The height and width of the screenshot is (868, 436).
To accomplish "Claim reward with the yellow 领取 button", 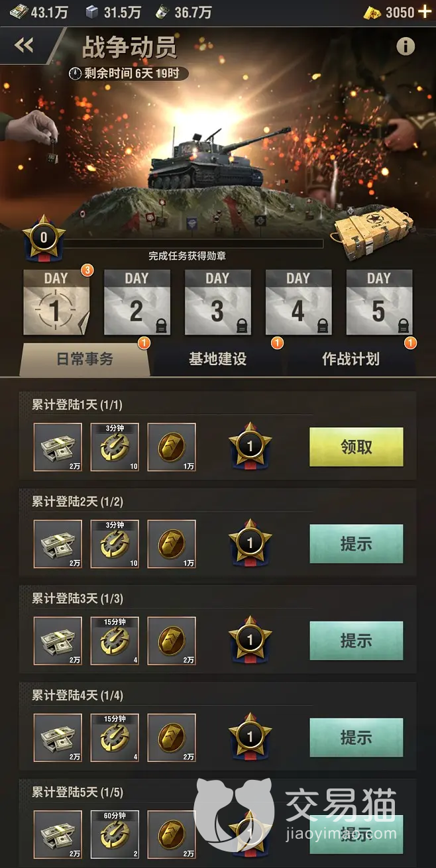I will 356,447.
